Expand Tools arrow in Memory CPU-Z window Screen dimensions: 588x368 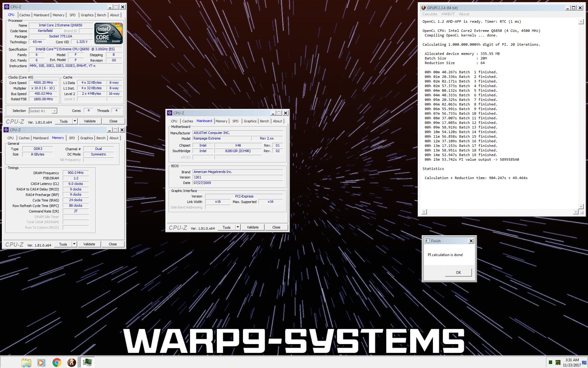pyautogui.click(x=74, y=244)
